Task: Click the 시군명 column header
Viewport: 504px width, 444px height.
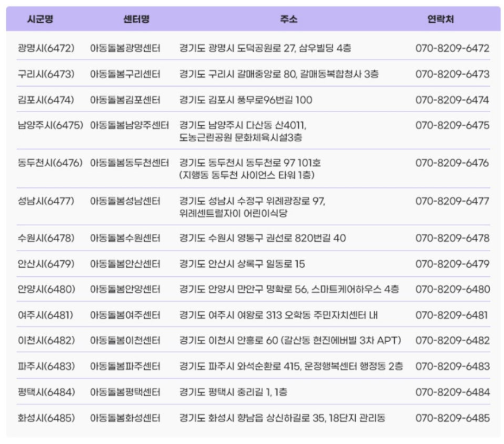Action: (40, 20)
